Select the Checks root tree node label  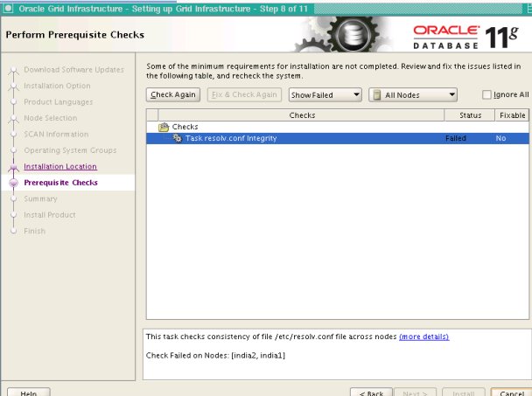[x=185, y=127]
